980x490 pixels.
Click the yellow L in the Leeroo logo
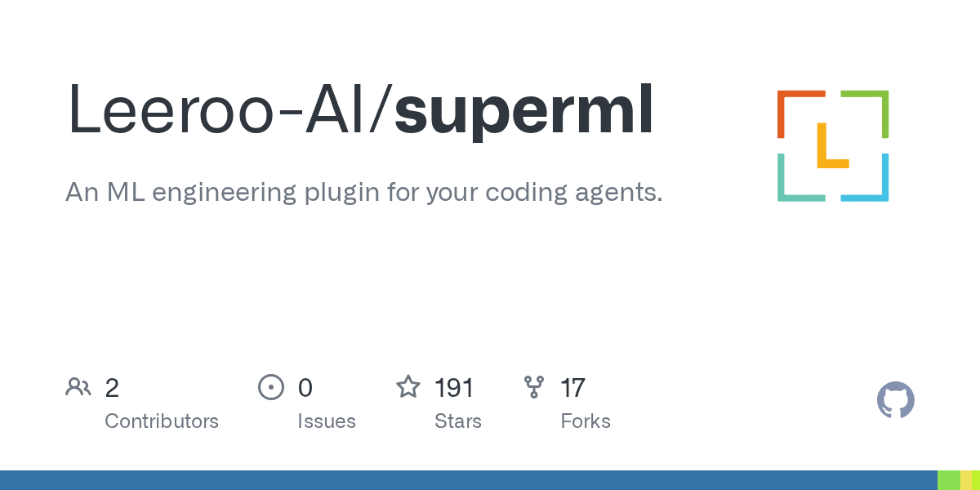833,145
